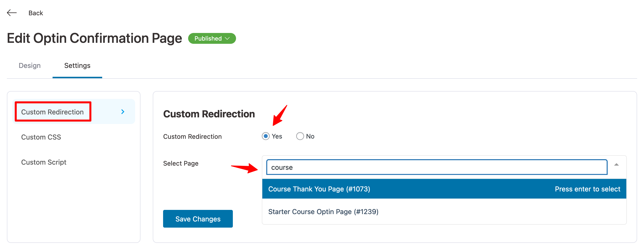644x250 pixels.
Task: Select the Settings tab
Action: [77, 65]
